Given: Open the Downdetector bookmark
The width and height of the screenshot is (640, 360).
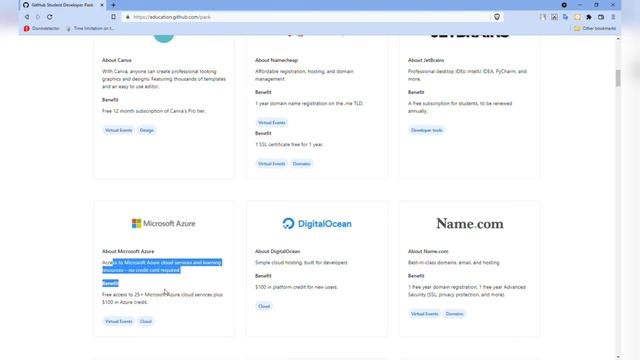Looking at the screenshot, I should [x=42, y=29].
